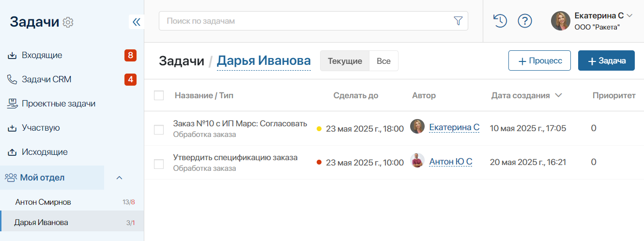Screen dimensions: 644x241
Task: Sort by the Дата создания column header
Action: [x=521, y=95]
